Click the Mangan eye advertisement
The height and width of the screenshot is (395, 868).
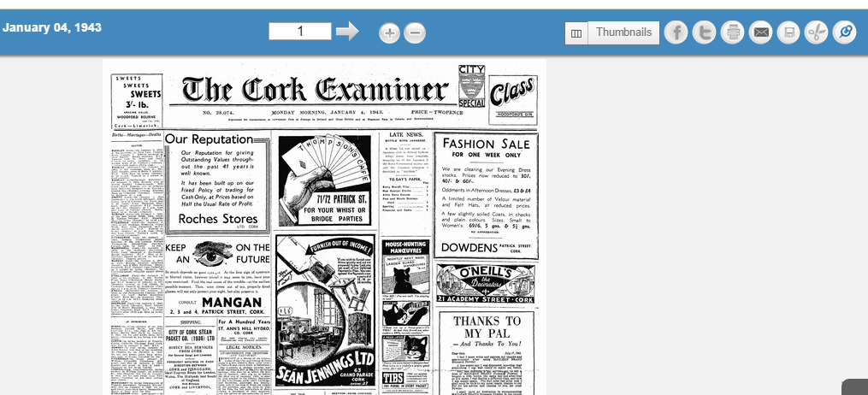(217, 278)
